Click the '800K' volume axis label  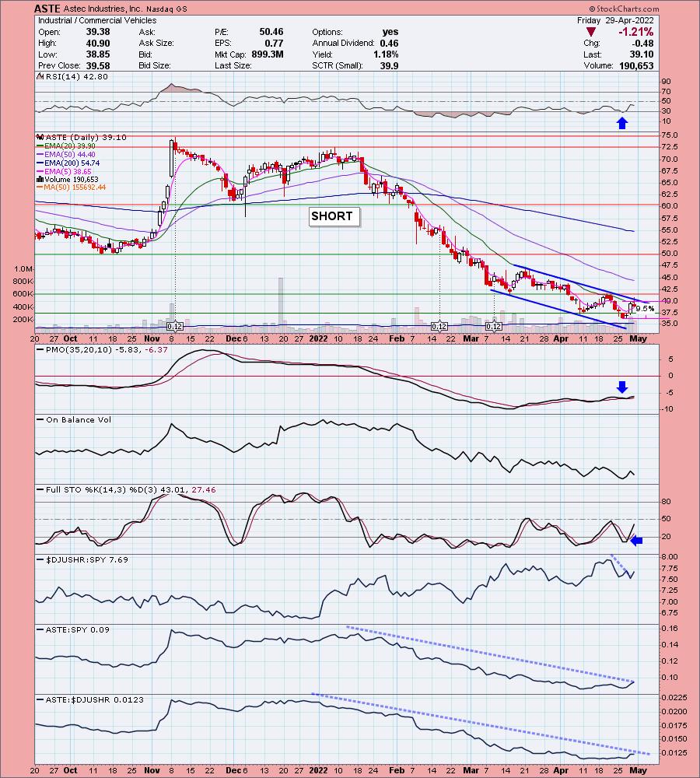tap(23, 282)
